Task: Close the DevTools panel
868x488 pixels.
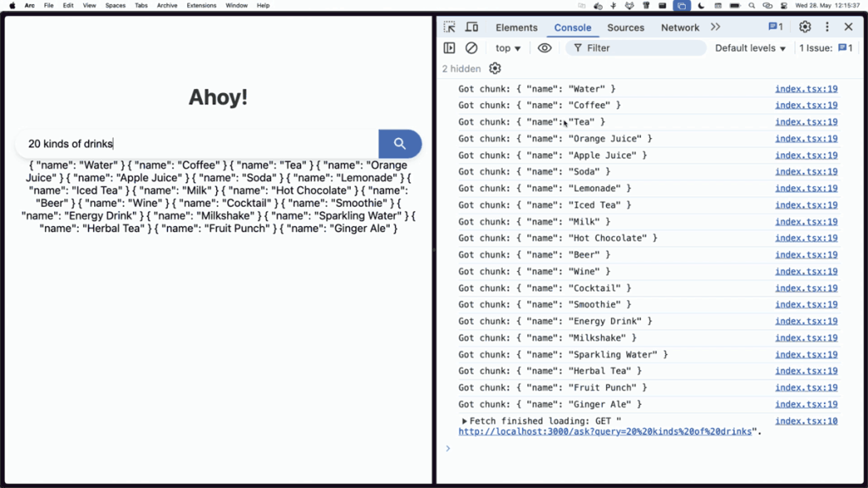Action: click(849, 27)
